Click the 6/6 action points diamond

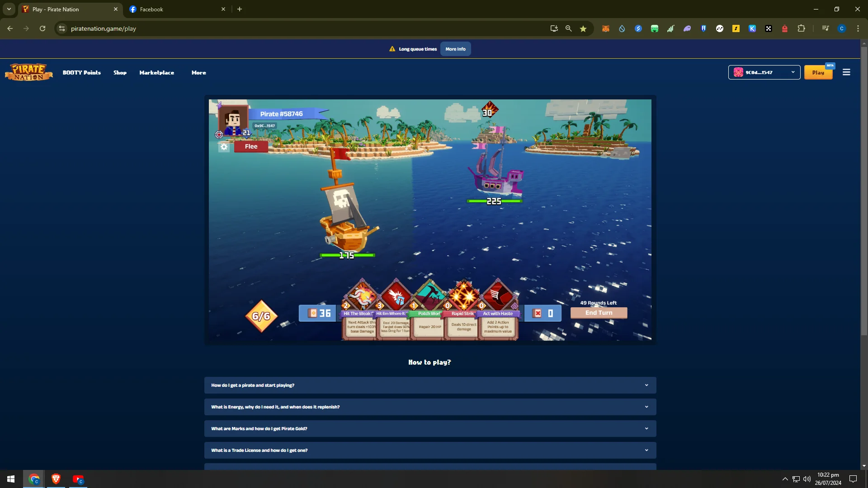261,316
